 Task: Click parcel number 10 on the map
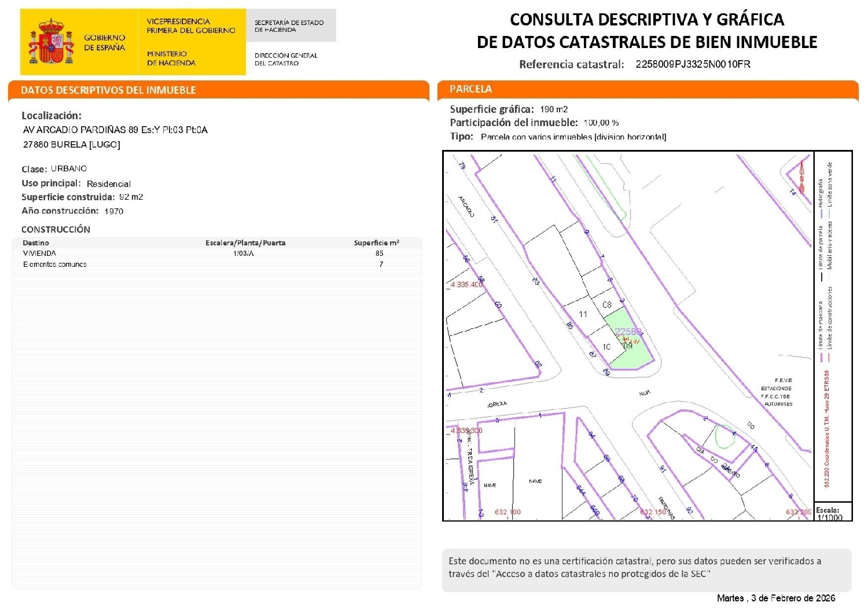tap(607, 346)
